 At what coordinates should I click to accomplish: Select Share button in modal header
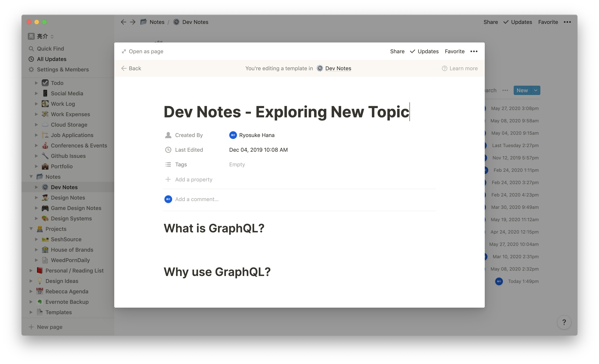[x=397, y=51]
